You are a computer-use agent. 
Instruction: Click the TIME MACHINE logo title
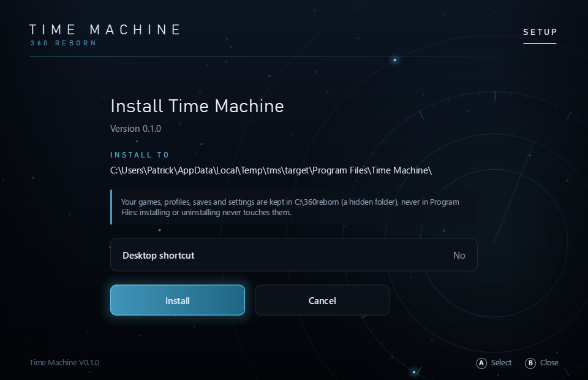(105, 29)
